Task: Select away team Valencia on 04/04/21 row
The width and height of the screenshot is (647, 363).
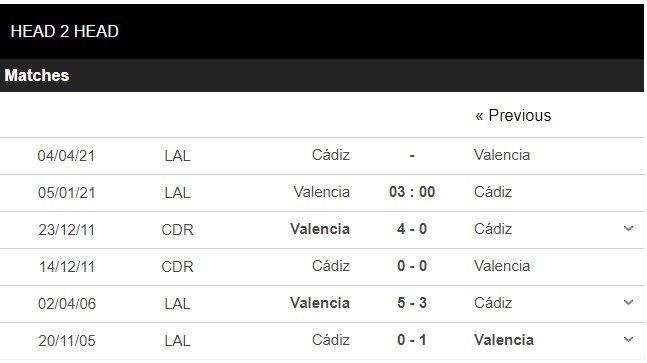Action: [x=502, y=155]
